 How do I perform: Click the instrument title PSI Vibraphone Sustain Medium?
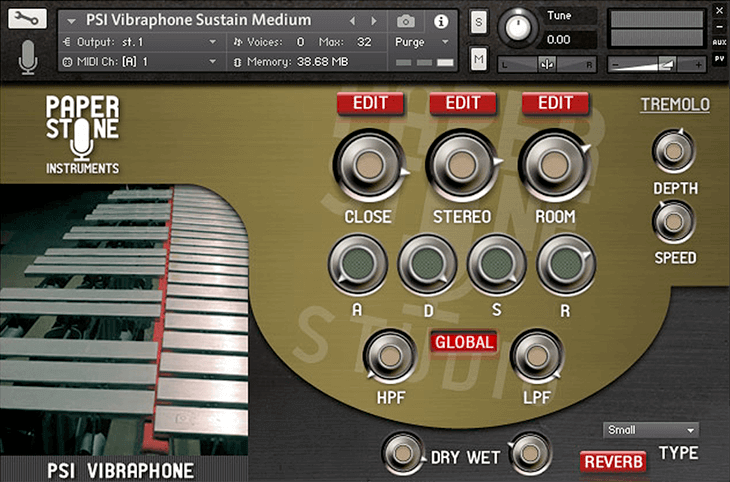coord(199,20)
